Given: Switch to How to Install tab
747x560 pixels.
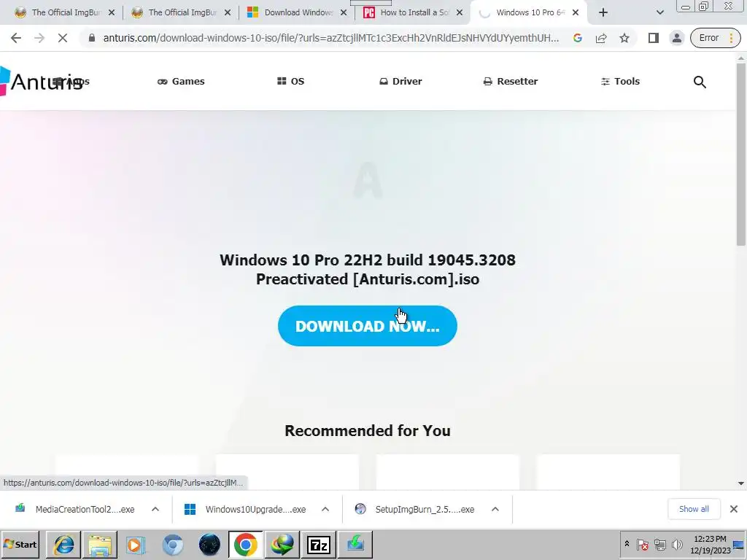Looking at the screenshot, I should pyautogui.click(x=411, y=12).
